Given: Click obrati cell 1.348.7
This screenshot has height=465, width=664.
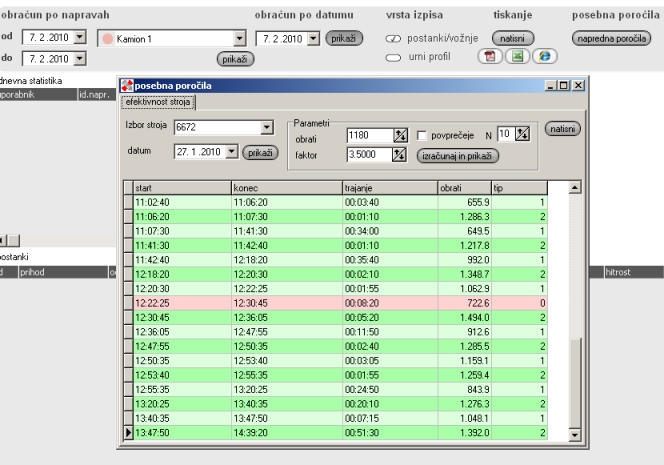Looking at the screenshot, I should tap(465, 274).
